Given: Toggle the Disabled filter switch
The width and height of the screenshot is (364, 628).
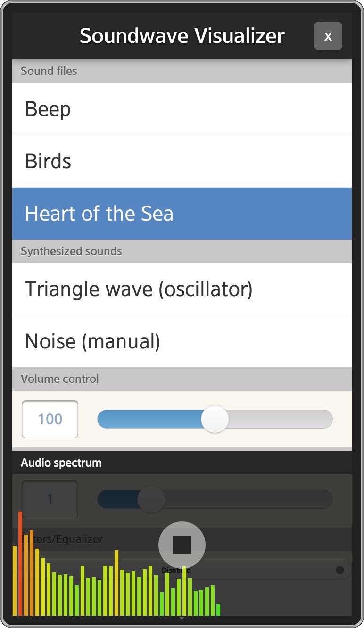Looking at the screenshot, I should 339,570.
